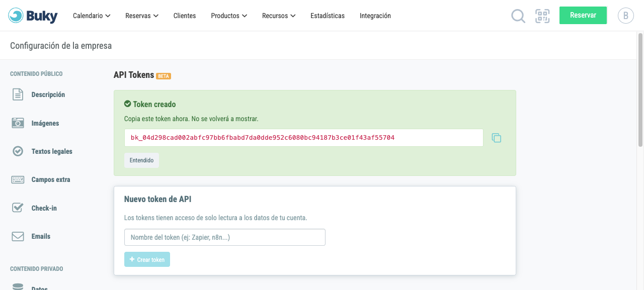
Task: Open Descripción settings in the sidebar
Action: point(48,94)
